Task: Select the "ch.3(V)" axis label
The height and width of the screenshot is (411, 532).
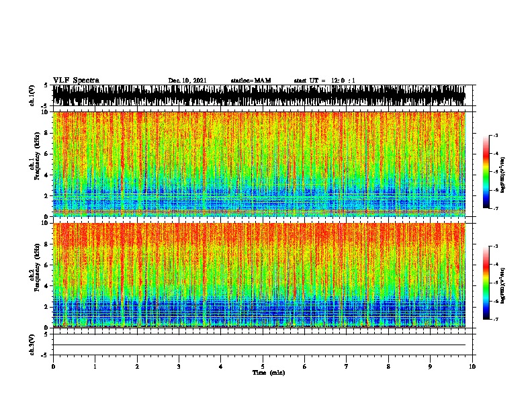Action: coord(32,345)
